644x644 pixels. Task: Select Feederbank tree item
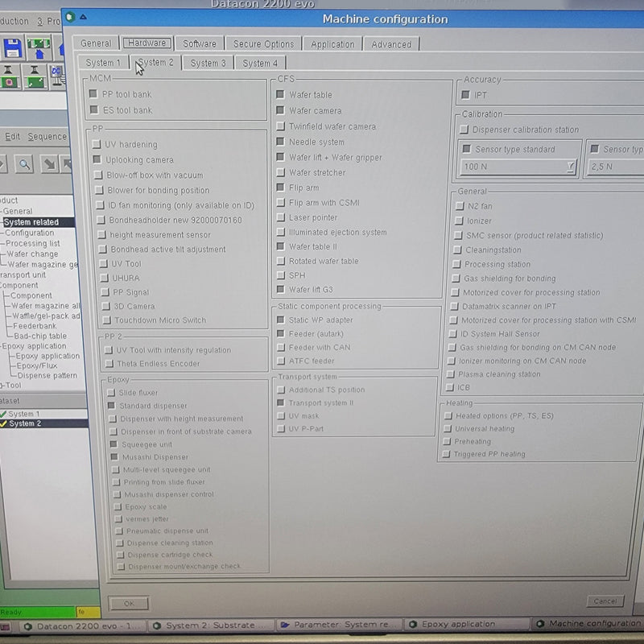35,326
